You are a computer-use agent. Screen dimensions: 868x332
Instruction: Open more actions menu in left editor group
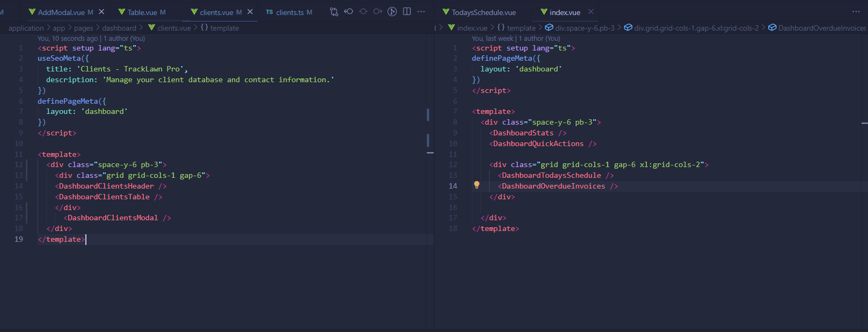coord(421,12)
